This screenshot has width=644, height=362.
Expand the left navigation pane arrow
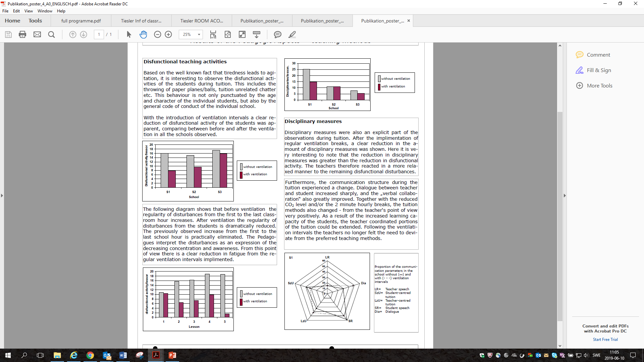pos(2,195)
